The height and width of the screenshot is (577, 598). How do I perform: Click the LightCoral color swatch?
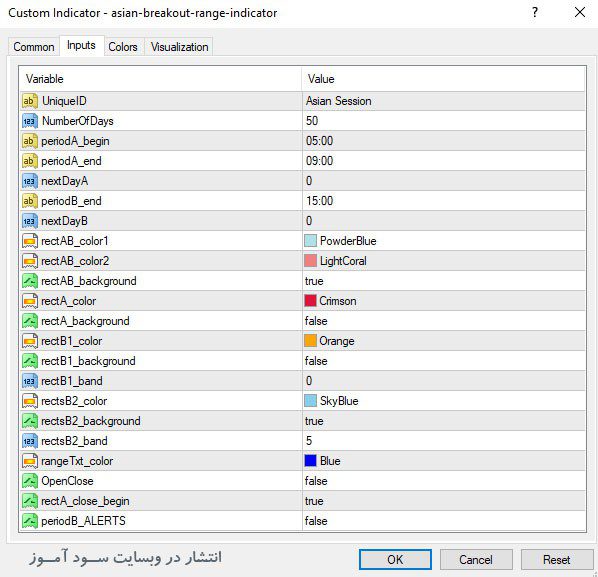[x=310, y=261]
